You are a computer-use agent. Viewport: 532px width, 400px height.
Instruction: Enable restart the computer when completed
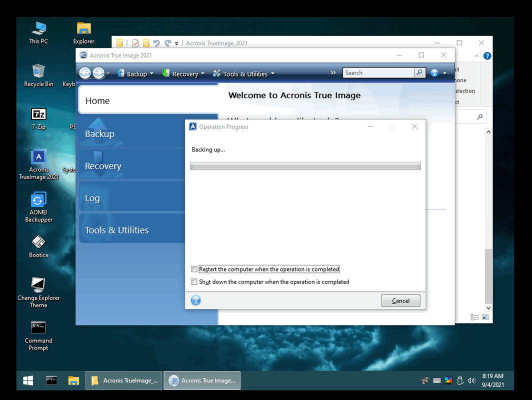[x=194, y=269]
